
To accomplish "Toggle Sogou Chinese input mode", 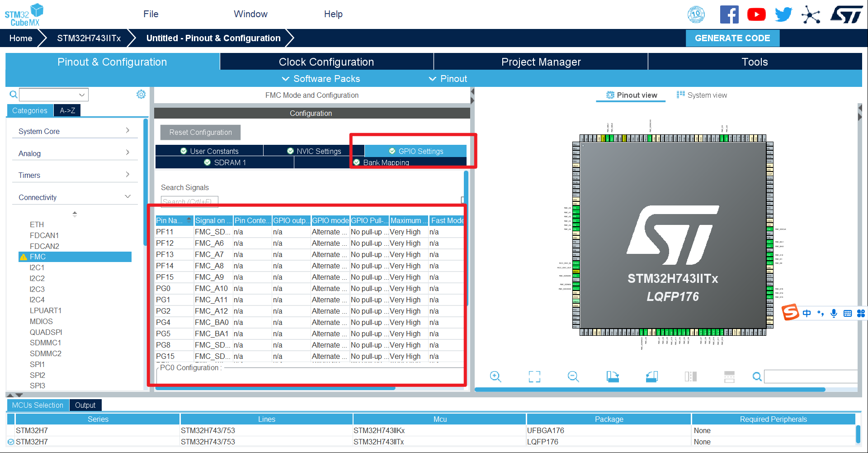I will coord(807,313).
